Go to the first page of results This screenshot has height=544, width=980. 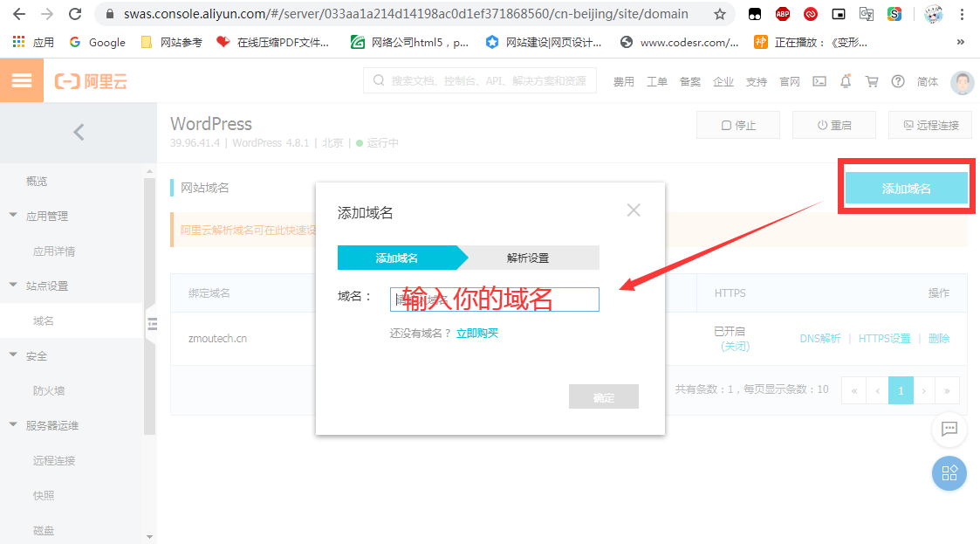853,391
